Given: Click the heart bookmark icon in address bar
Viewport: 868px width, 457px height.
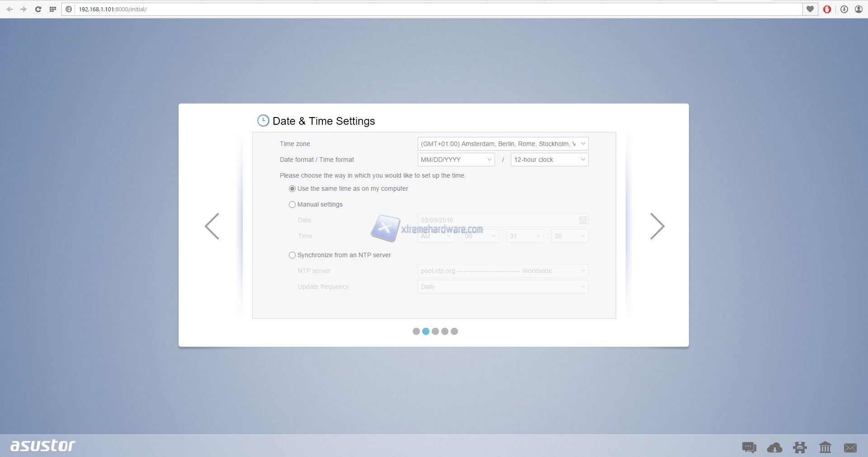Looking at the screenshot, I should point(810,9).
